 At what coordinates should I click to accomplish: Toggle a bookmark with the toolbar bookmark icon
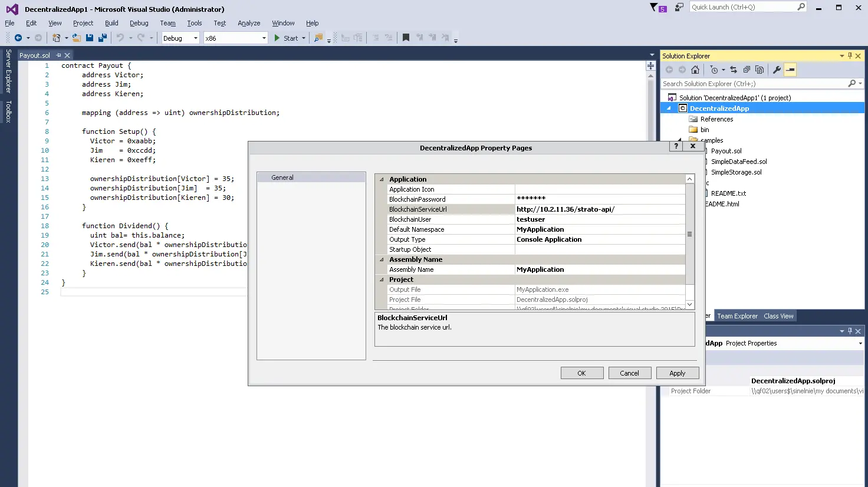pyautogui.click(x=406, y=38)
